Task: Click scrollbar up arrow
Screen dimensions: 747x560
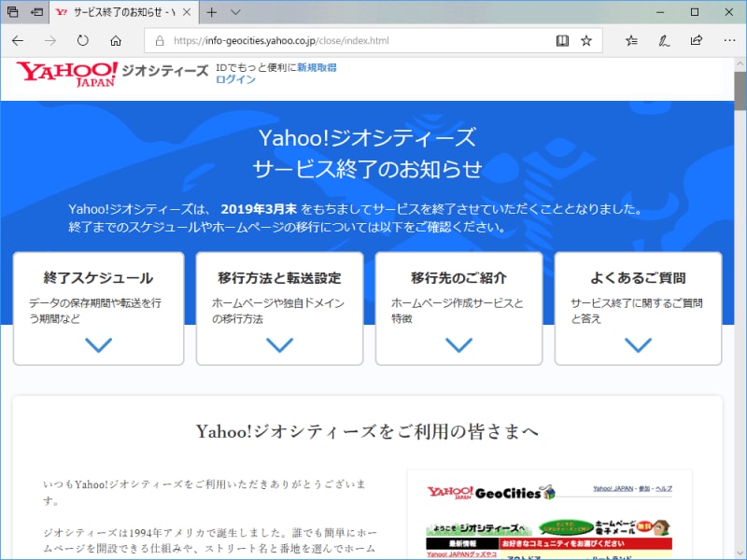Action: click(x=740, y=63)
